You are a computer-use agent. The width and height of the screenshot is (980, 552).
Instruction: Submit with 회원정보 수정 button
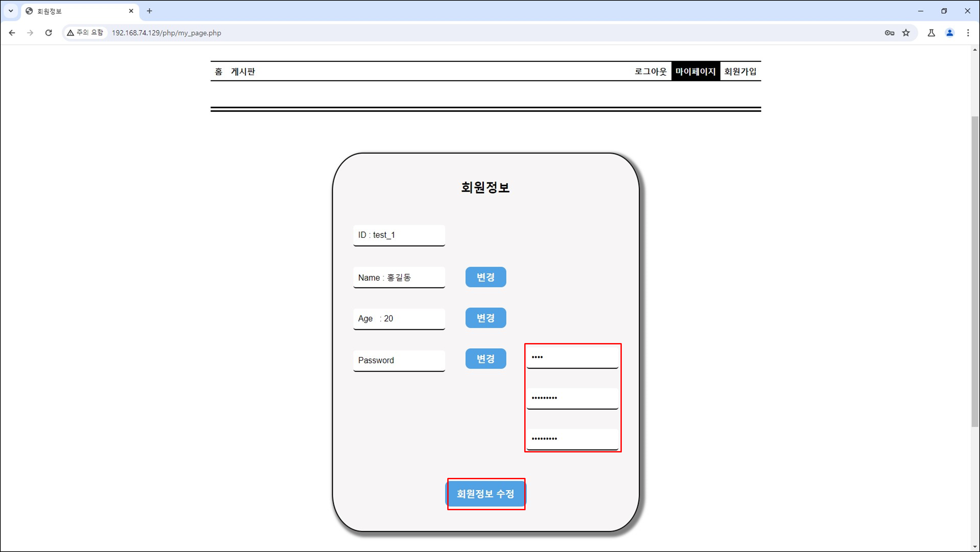pos(486,494)
